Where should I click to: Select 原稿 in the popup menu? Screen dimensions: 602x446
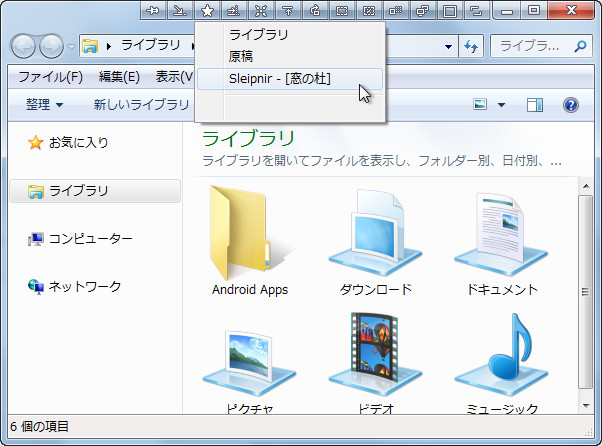[x=290, y=56]
